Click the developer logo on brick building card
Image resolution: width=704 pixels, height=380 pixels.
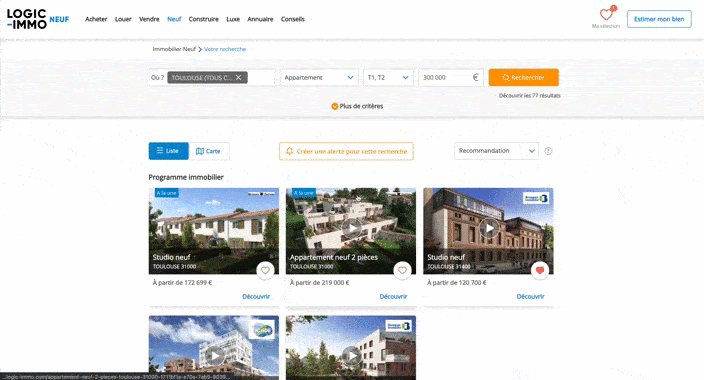coord(399,326)
